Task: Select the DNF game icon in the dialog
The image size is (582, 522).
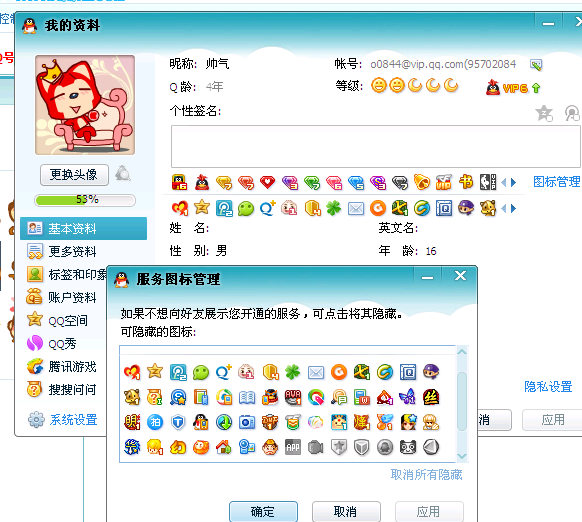Action: (x=270, y=423)
